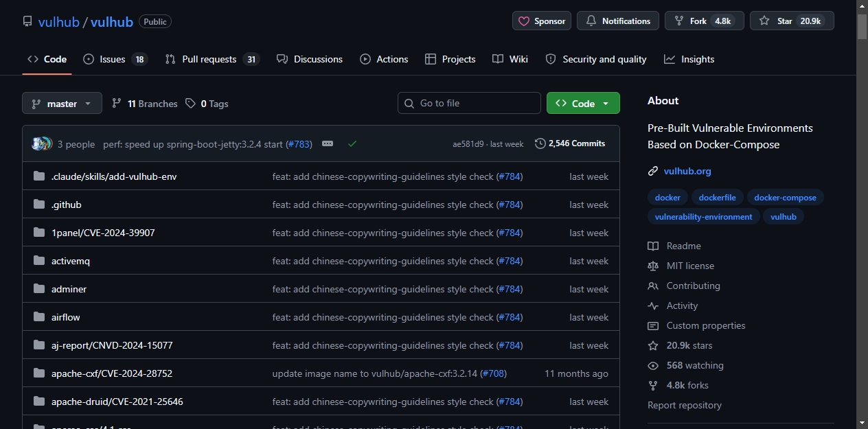Open latest commit message link
Image resolution: width=868 pixels, height=429 pixels.
tap(193, 144)
